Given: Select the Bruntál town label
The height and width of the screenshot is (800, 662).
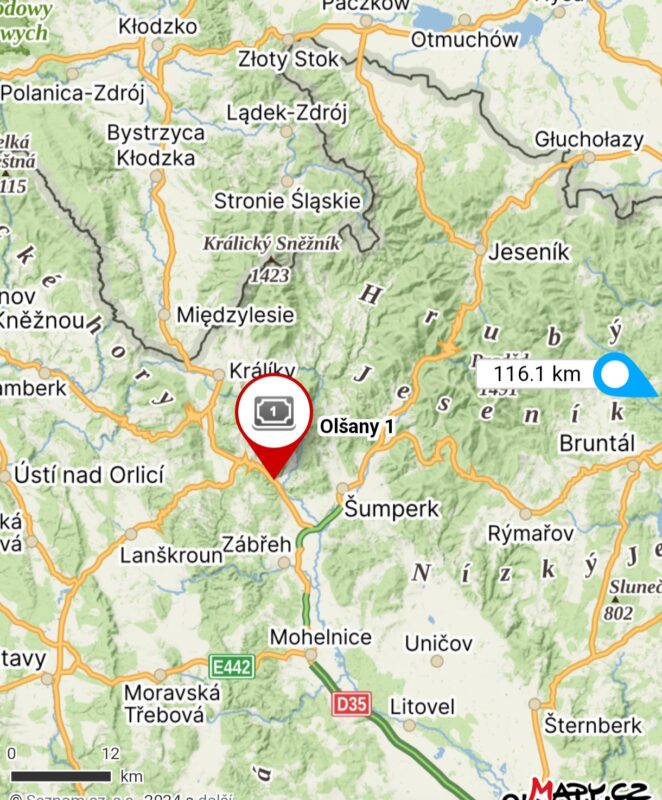Looking at the screenshot, I should pyautogui.click(x=596, y=443).
